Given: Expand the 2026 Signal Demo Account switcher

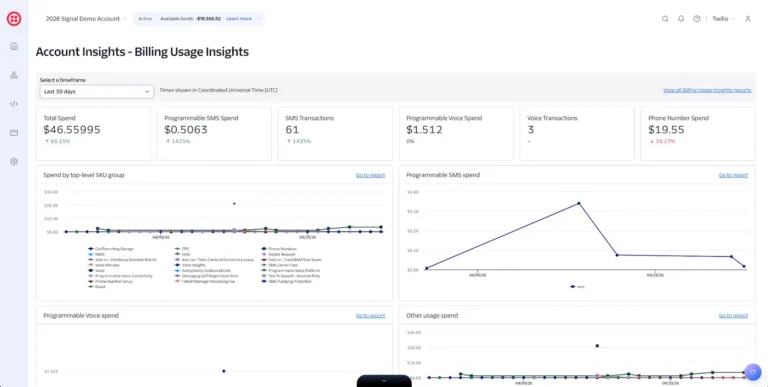Looking at the screenshot, I should [86, 19].
